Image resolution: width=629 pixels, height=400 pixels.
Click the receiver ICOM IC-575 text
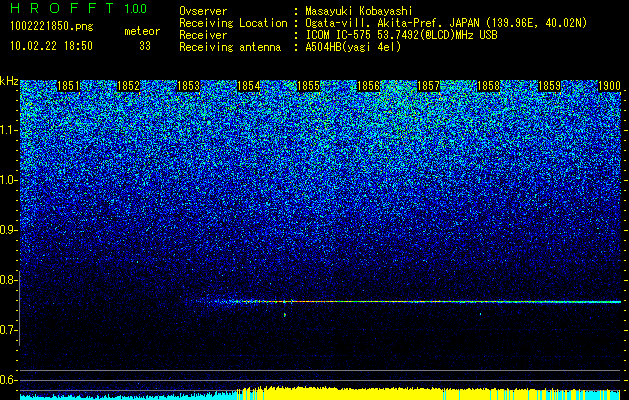tap(339, 35)
